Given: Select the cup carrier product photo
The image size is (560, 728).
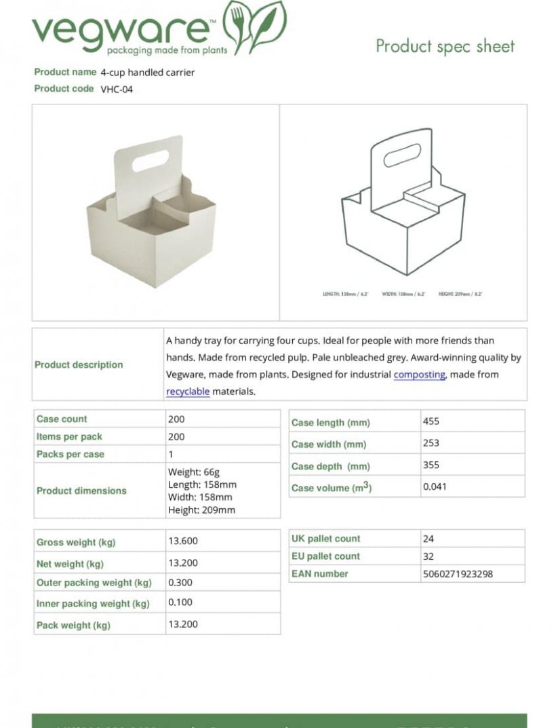Looking at the screenshot, I should point(152,212).
